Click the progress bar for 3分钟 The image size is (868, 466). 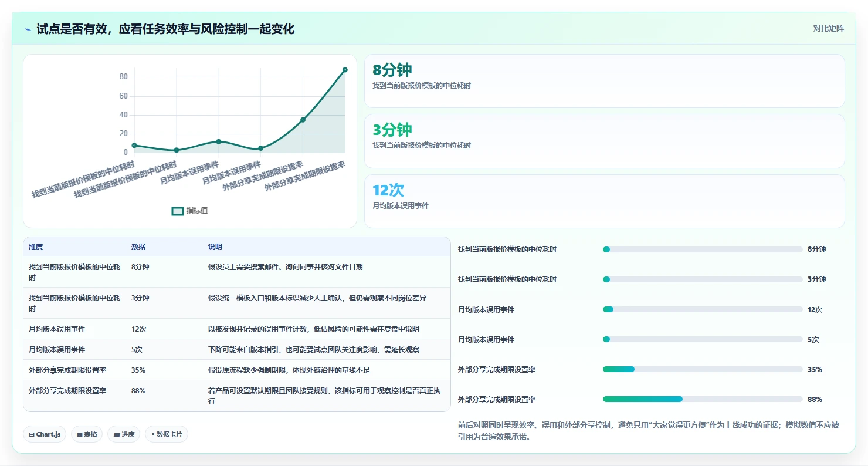pyautogui.click(x=703, y=279)
